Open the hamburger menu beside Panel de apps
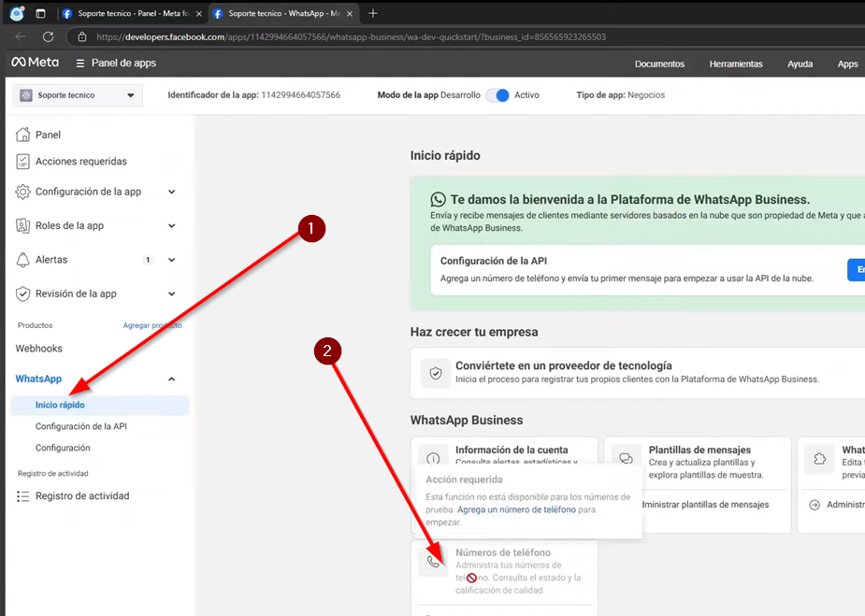Screen dimensions: 865x616 (x=80, y=64)
